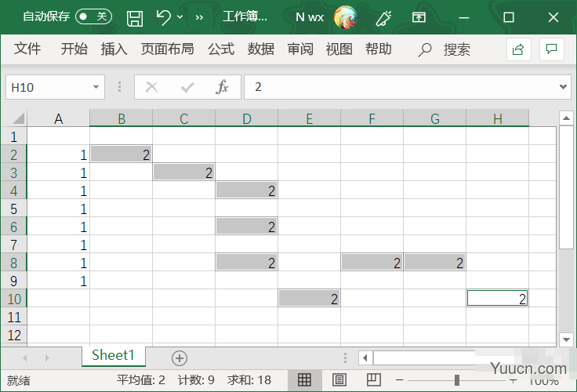Screen dimensions: 577x392
Task: Select row header 5
Action: pos(13,209)
